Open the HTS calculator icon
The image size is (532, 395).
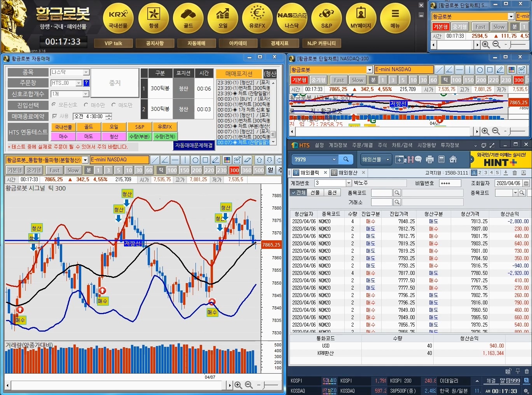click(x=441, y=159)
